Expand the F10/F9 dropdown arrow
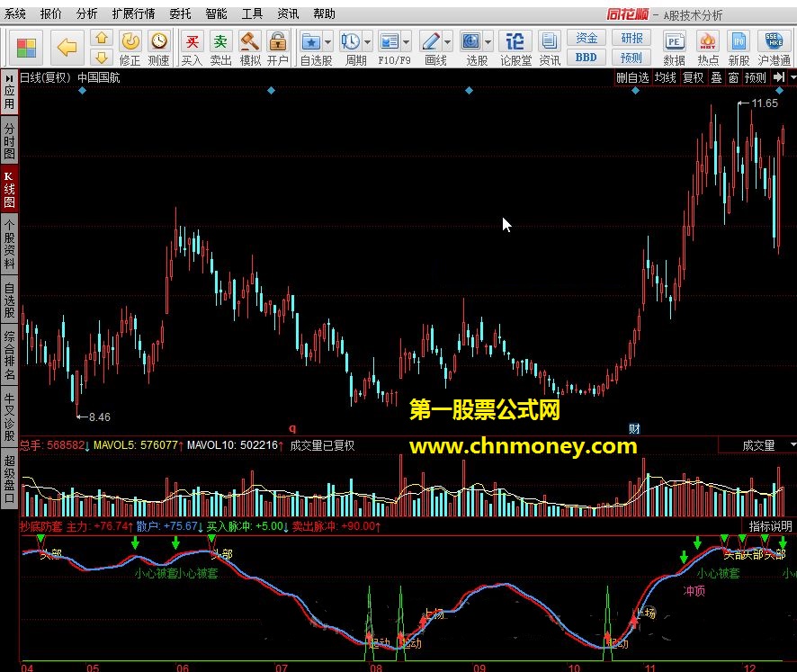Image resolution: width=797 pixels, height=672 pixels. [x=406, y=41]
